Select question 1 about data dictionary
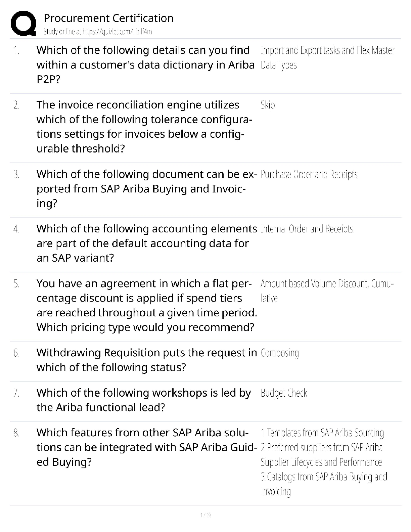 point(145,64)
